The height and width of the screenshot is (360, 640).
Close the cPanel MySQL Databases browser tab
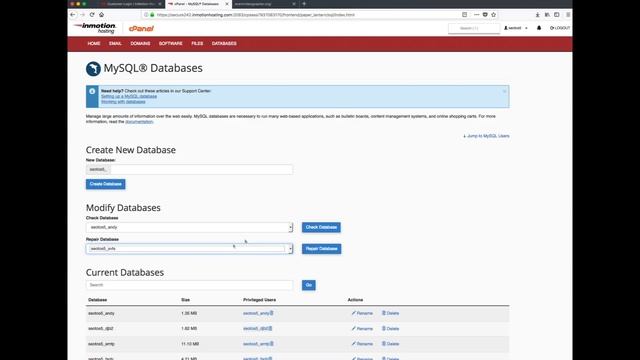[x=227, y=4]
